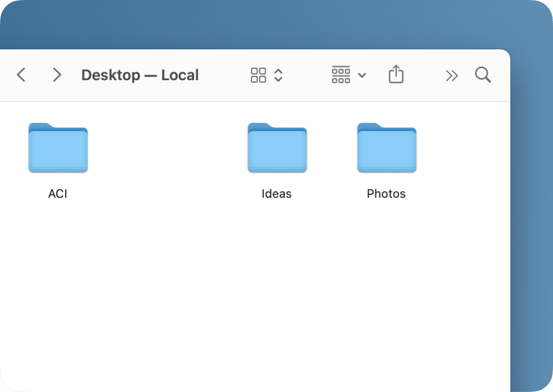Click the Share toolbar button
The image size is (553, 392).
[x=396, y=74]
